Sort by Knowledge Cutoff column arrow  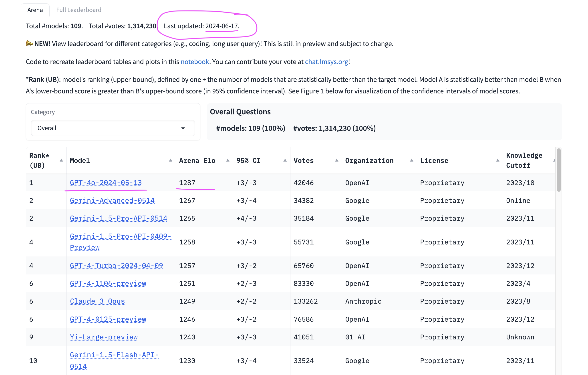tap(554, 160)
